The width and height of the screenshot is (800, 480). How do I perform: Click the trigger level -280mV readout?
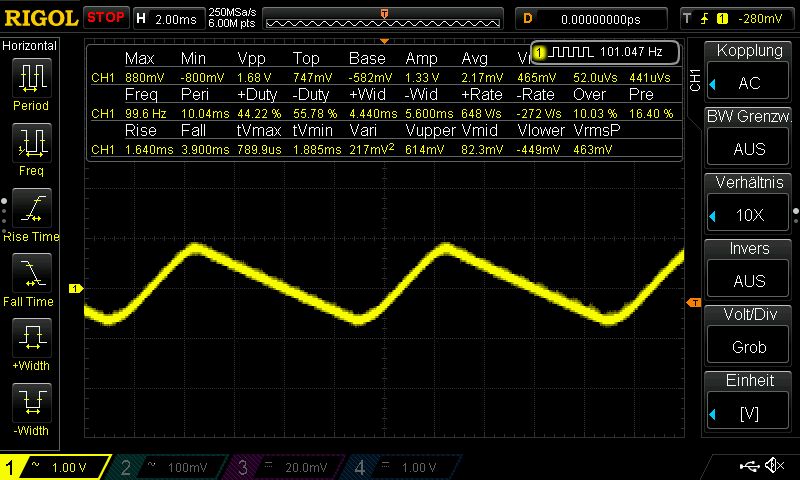(760, 19)
